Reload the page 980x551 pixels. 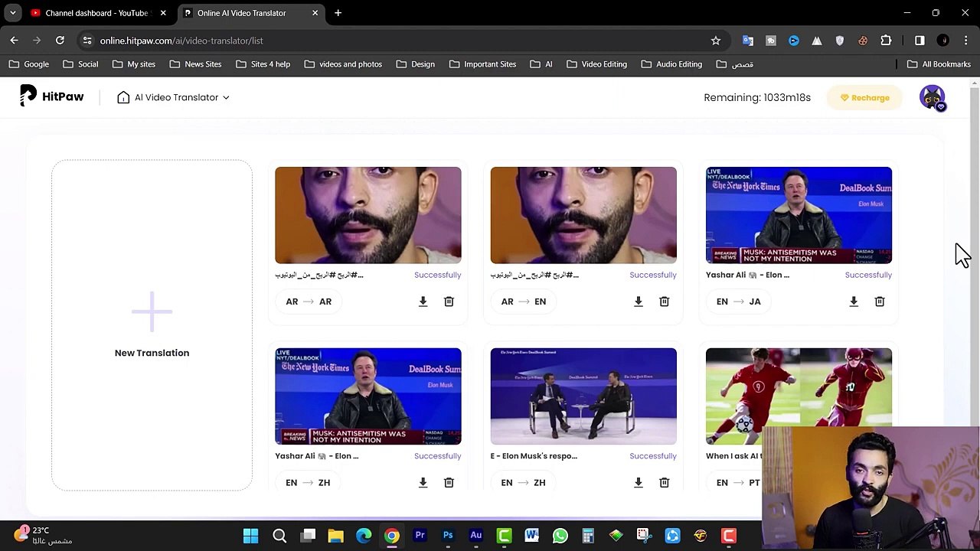60,41
